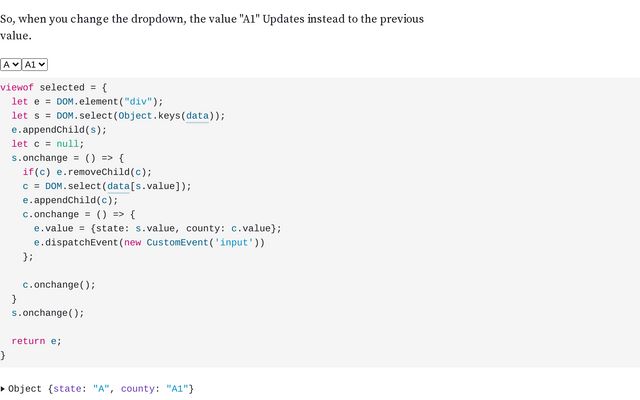The width and height of the screenshot is (640, 400).
Task: Click the "CustomEvent" class name in code
Action: (x=177, y=242)
